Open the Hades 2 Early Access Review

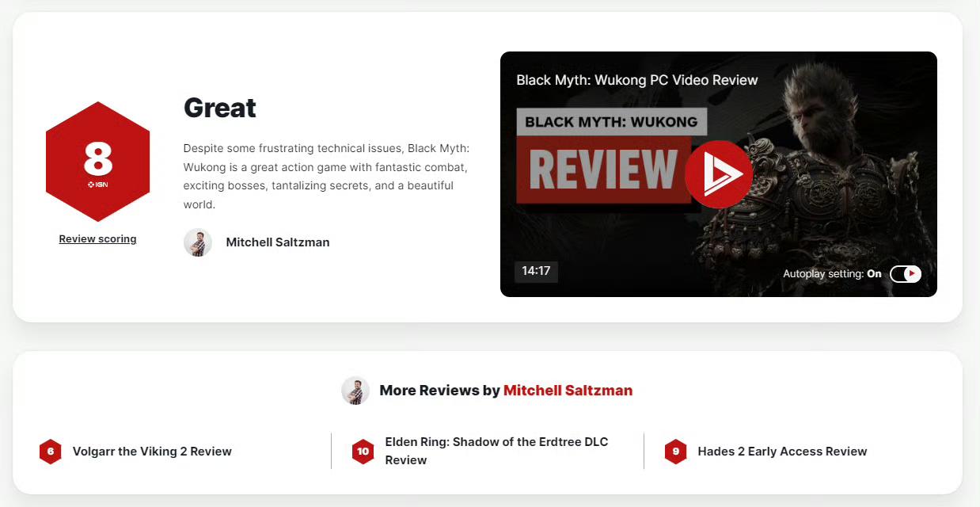pos(782,452)
